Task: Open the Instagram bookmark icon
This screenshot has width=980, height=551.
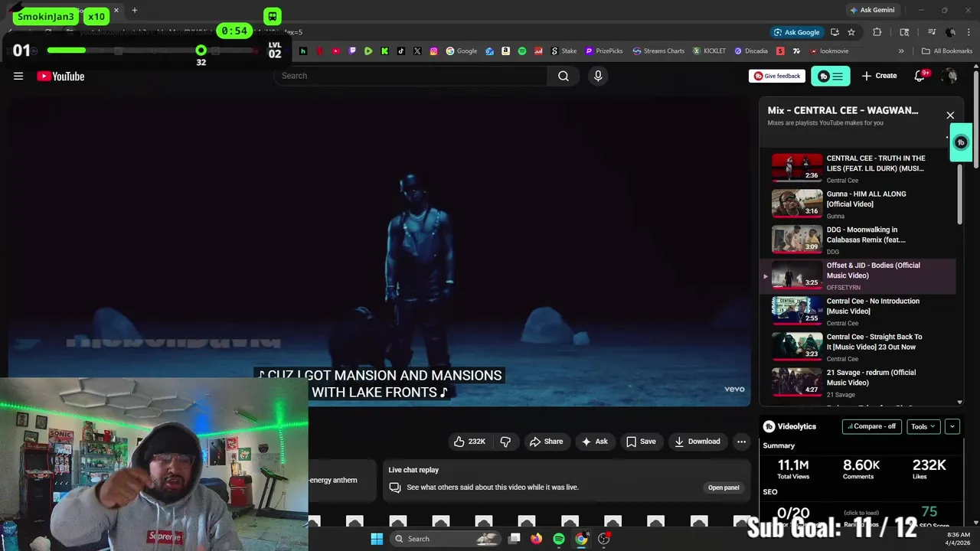Action: click(x=433, y=51)
